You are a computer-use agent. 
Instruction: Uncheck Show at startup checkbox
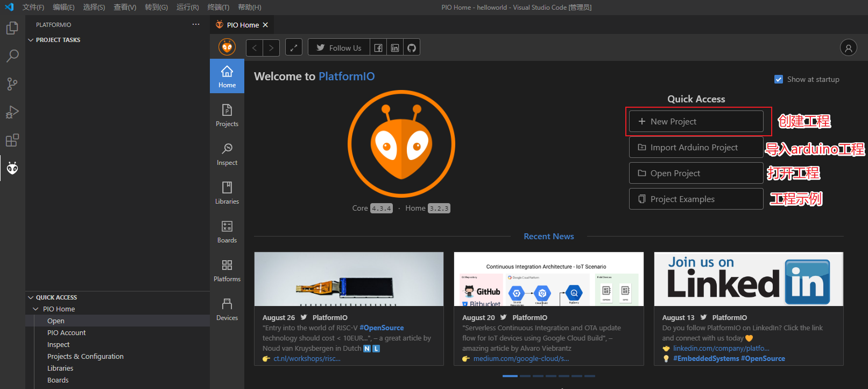coord(779,80)
